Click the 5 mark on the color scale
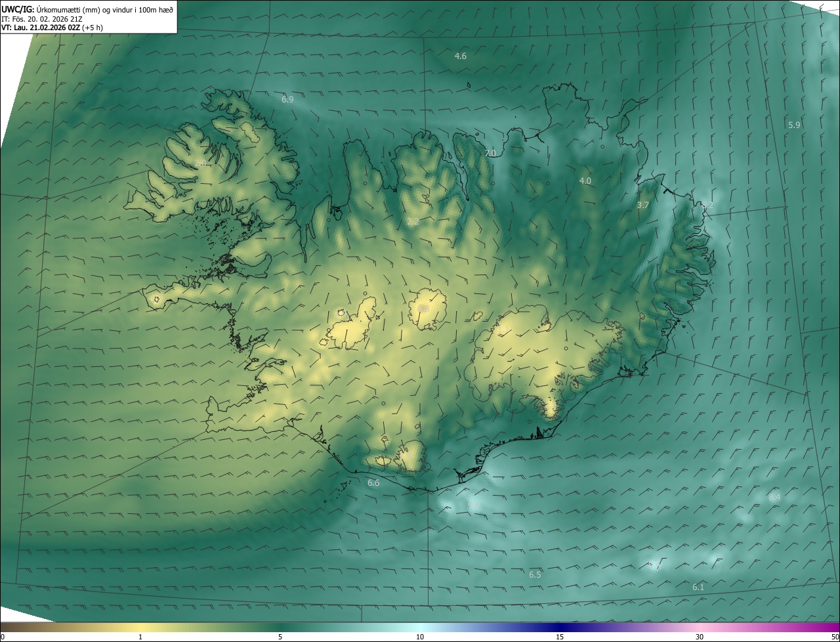840x642 pixels. click(280, 637)
